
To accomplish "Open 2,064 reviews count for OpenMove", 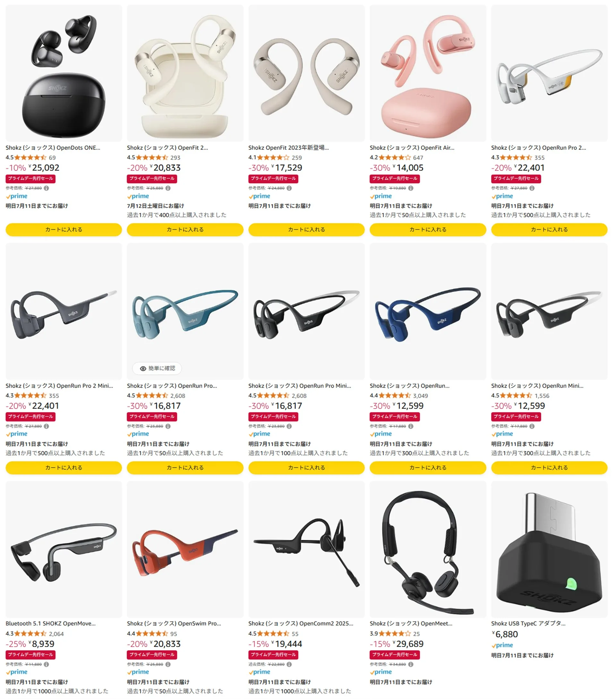I will point(56,634).
